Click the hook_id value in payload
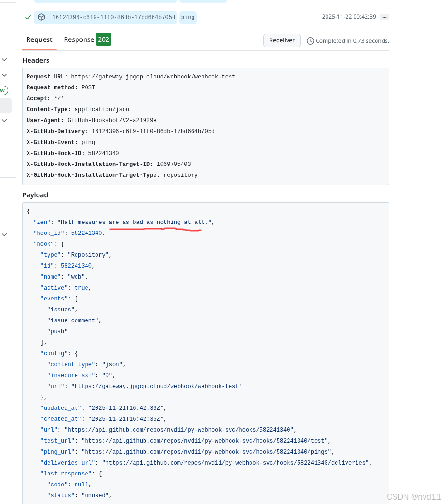 pyautogui.click(x=87, y=233)
